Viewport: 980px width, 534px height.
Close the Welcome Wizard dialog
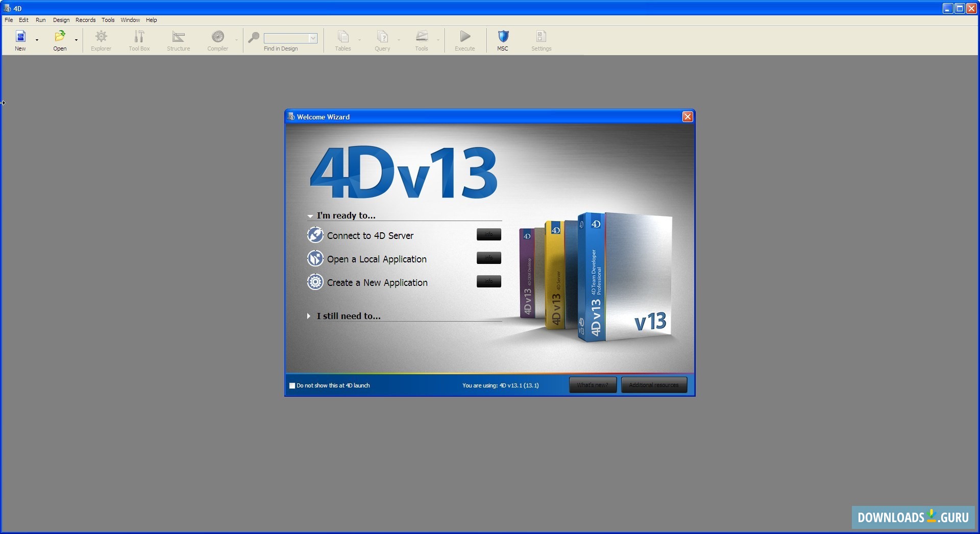(688, 117)
